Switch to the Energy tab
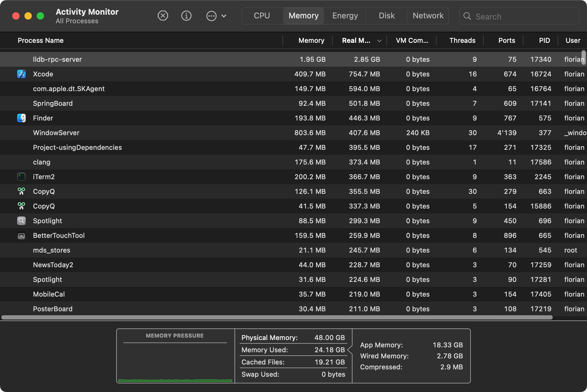This screenshot has height=392, width=587. tap(345, 16)
